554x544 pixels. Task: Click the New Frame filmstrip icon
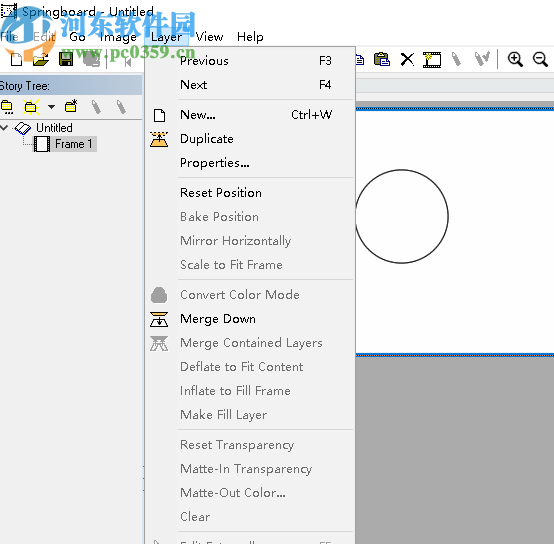pyautogui.click(x=432, y=59)
